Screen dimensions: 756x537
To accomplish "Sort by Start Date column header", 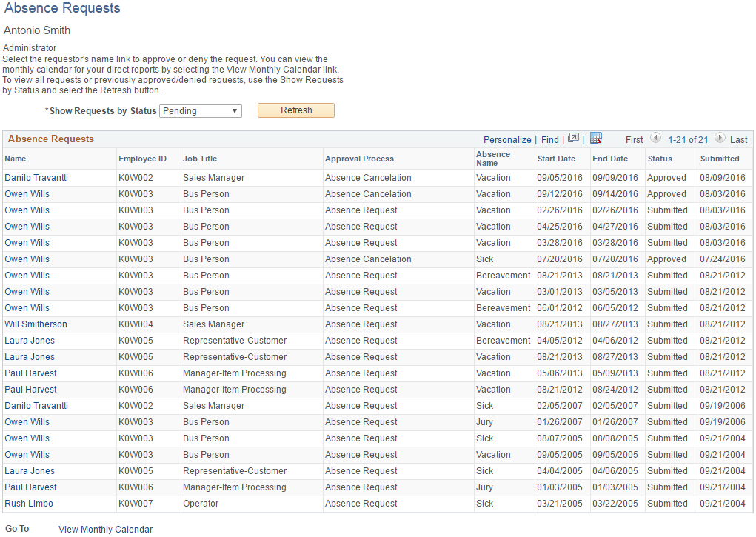I will pyautogui.click(x=556, y=159).
